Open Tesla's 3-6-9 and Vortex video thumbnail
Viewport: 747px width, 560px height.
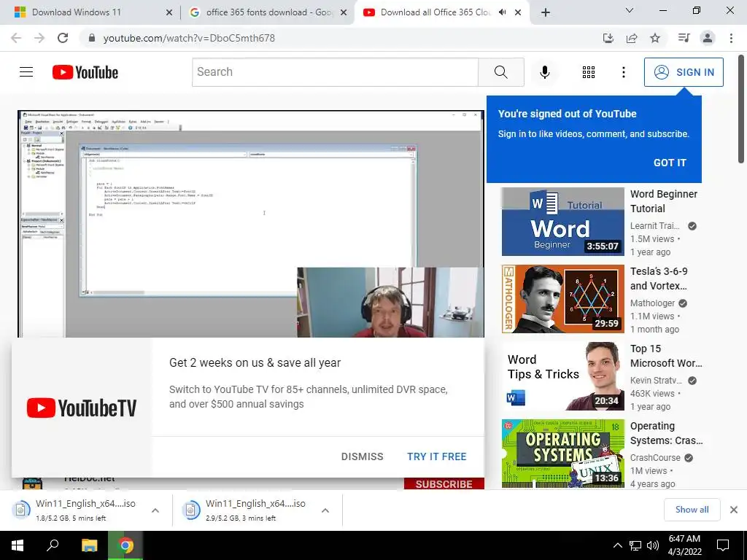pyautogui.click(x=562, y=299)
